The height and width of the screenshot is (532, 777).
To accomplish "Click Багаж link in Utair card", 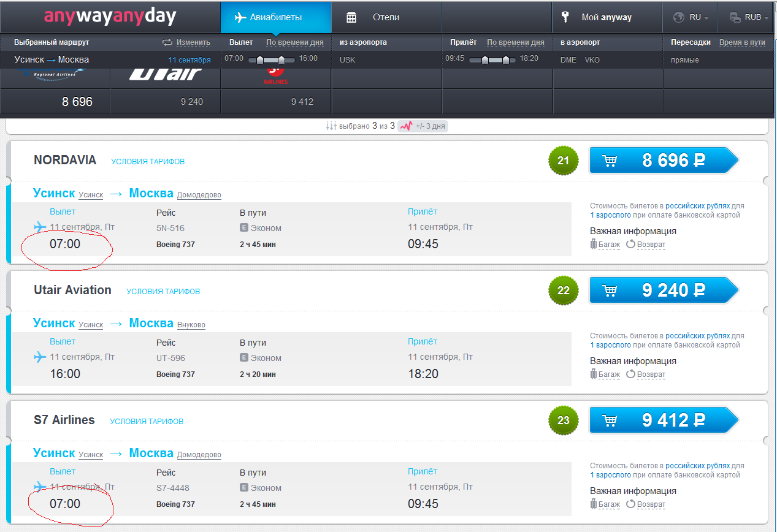I will 609,374.
